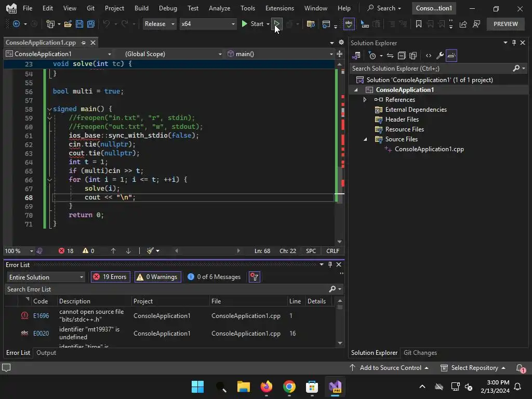Open the Build menu
Viewport: 532px width, 399px height.
[141, 8]
